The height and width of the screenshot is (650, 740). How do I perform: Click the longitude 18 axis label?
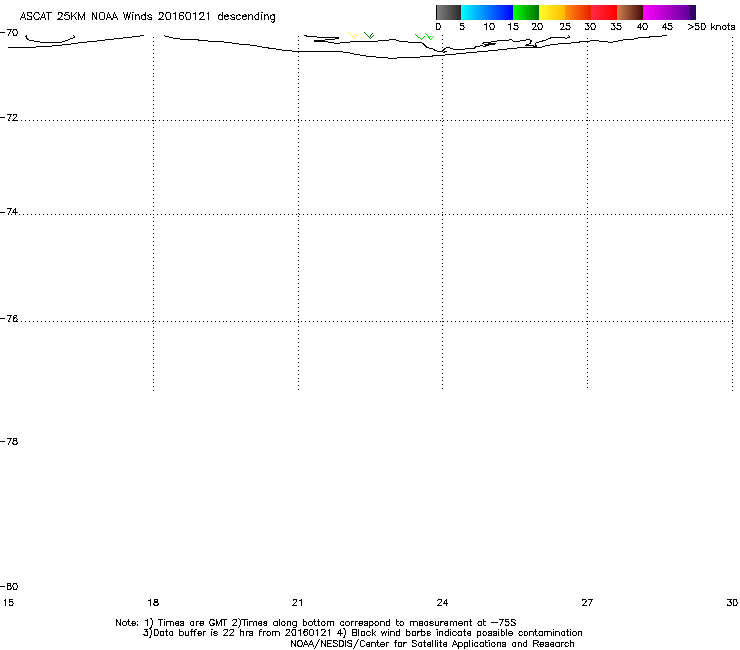[x=153, y=602]
